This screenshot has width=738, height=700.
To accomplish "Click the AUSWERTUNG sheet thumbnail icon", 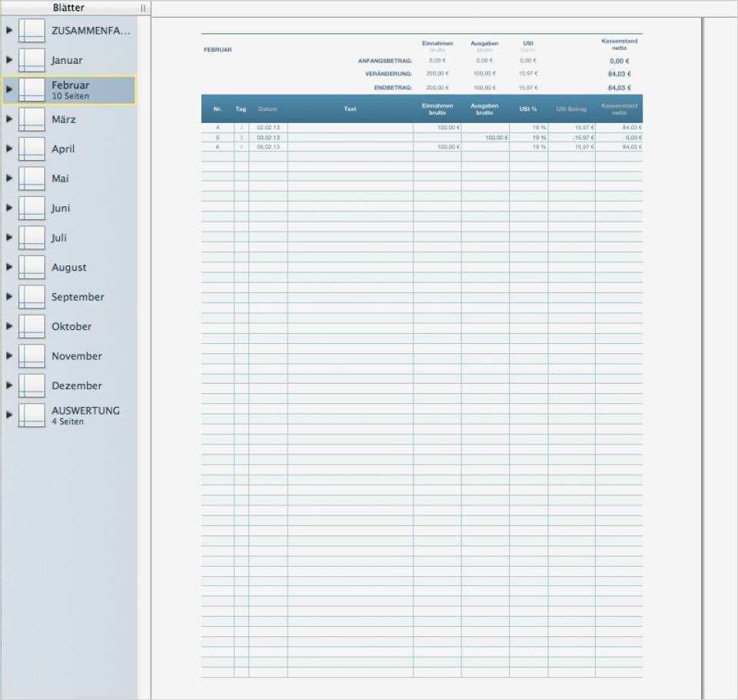I will pyautogui.click(x=32, y=414).
